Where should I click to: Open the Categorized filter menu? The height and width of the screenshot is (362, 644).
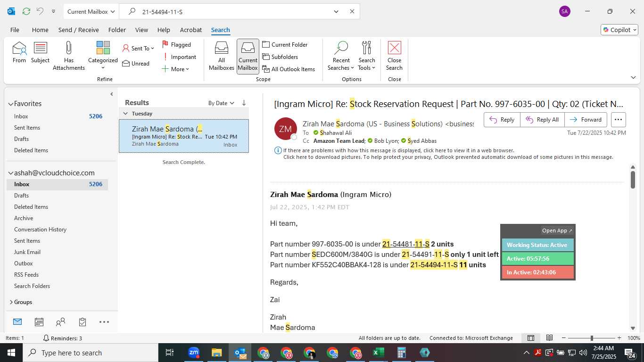point(103,56)
